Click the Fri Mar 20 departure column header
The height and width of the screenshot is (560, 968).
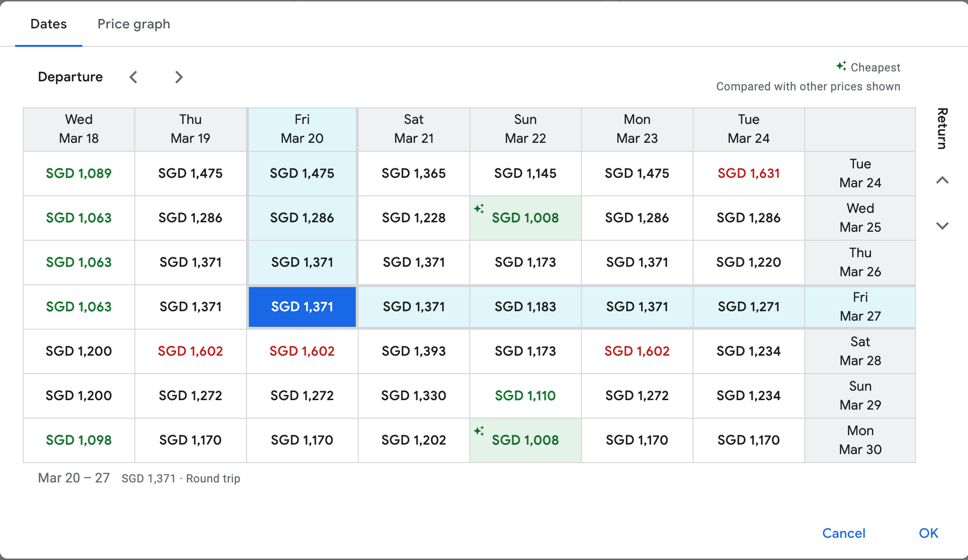click(x=302, y=129)
